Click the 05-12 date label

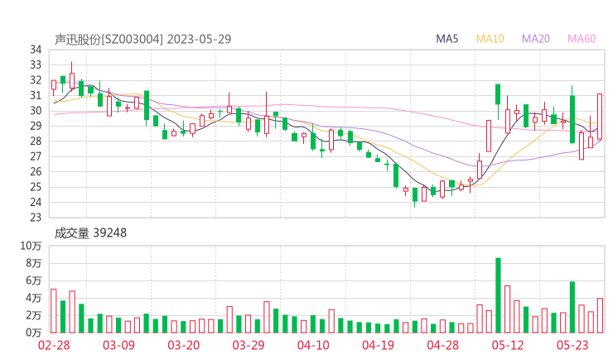[x=508, y=345]
